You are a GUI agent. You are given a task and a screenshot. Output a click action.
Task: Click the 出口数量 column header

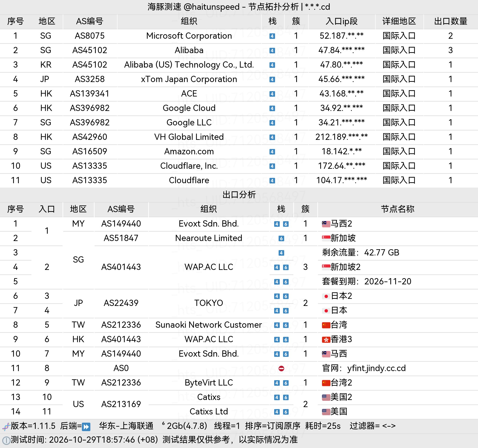tap(451, 21)
